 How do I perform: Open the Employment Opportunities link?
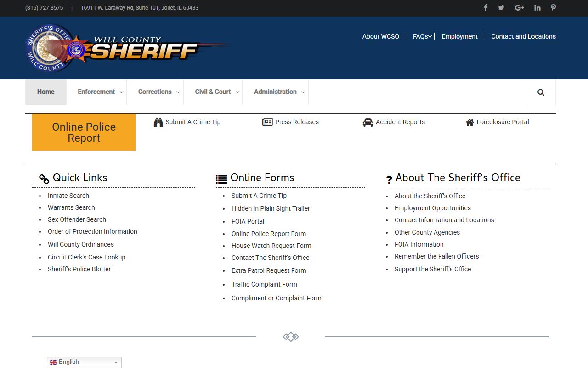[x=433, y=208]
